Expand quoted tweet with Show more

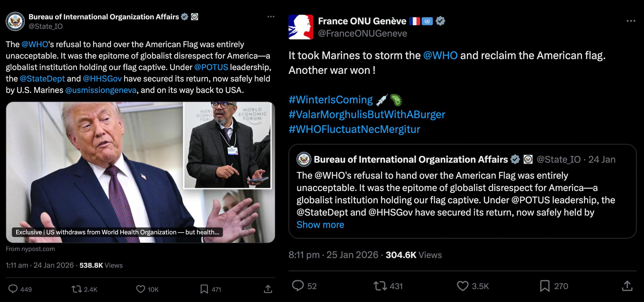click(320, 224)
